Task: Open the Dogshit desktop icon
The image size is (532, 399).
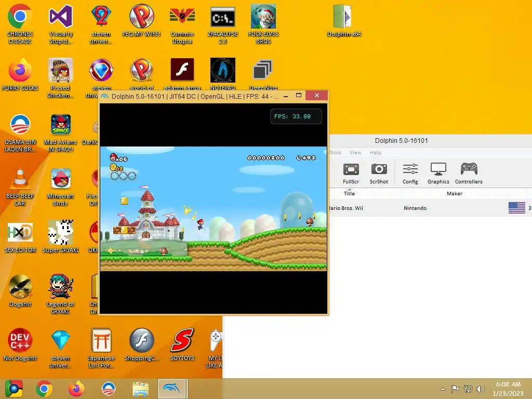Action: 20,291
